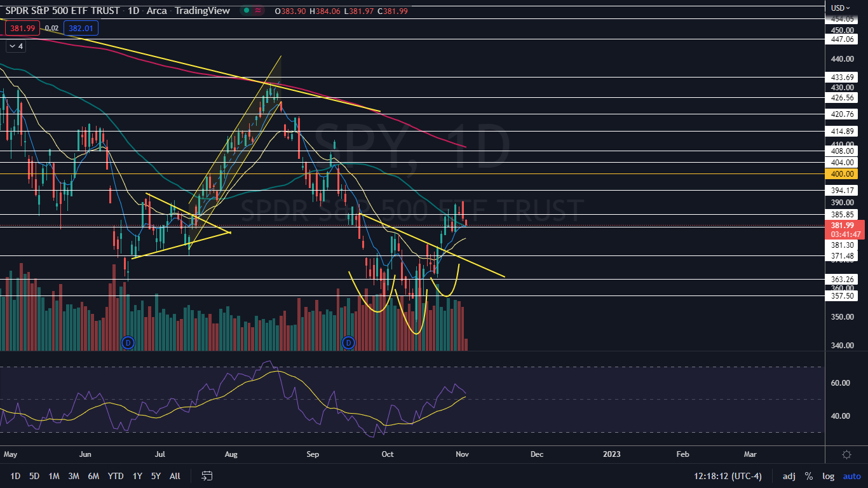Open the USD currency dropdown
The width and height of the screenshot is (868, 488).
(841, 8)
